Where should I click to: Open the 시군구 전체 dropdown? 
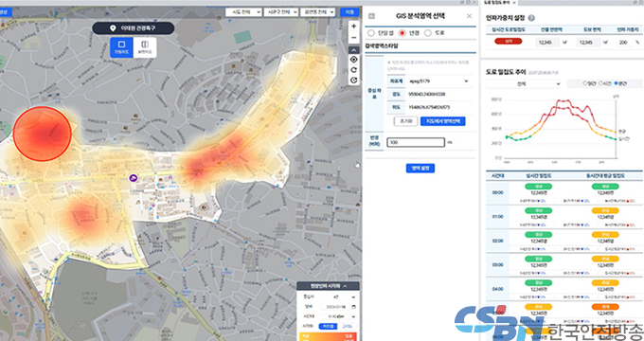pyautogui.click(x=280, y=12)
